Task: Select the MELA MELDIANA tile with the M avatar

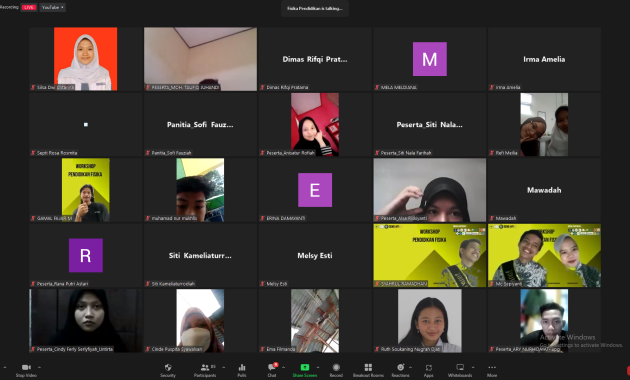Action: pos(430,59)
